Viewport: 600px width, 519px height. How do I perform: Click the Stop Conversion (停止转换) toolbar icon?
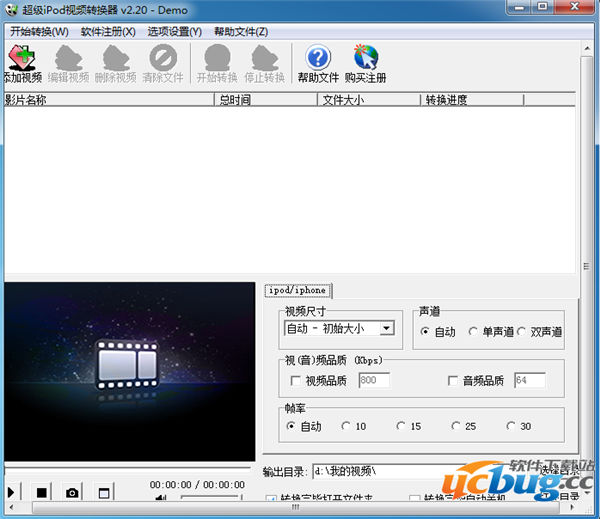(264, 62)
